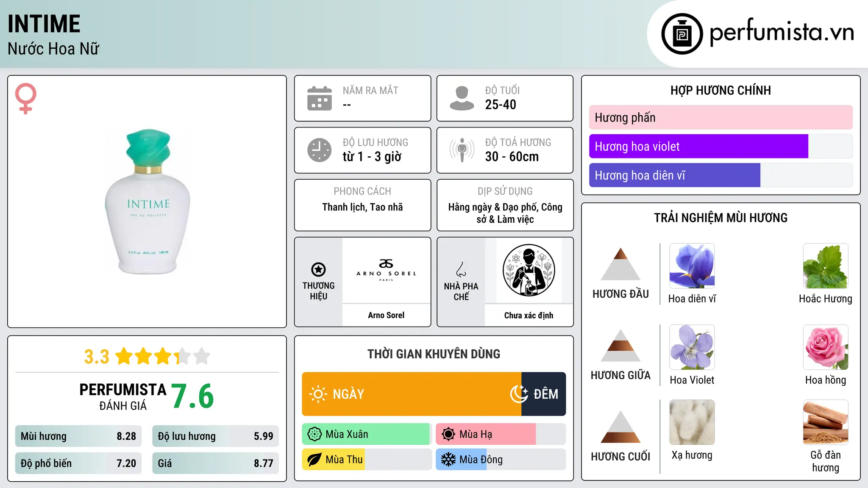The image size is (868, 488).
Task: Click the Gỗ đàn hương note label
Action: (826, 461)
